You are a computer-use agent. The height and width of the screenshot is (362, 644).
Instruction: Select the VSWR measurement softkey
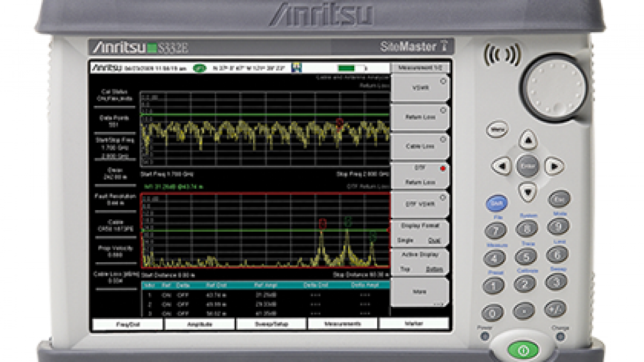pos(420,88)
